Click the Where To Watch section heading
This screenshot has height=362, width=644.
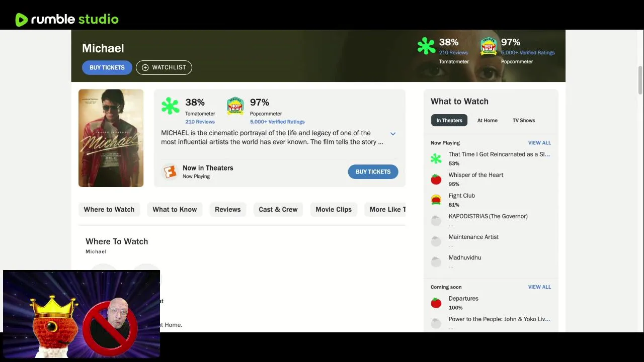(x=117, y=242)
